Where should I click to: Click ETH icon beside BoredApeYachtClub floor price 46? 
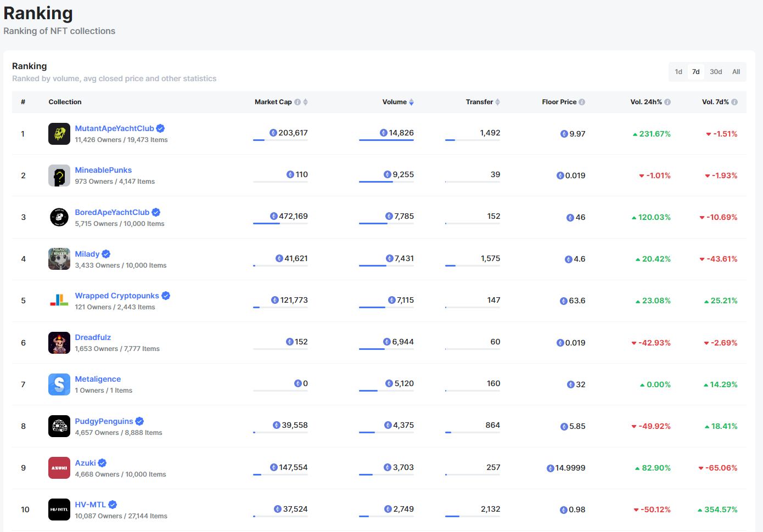point(570,218)
